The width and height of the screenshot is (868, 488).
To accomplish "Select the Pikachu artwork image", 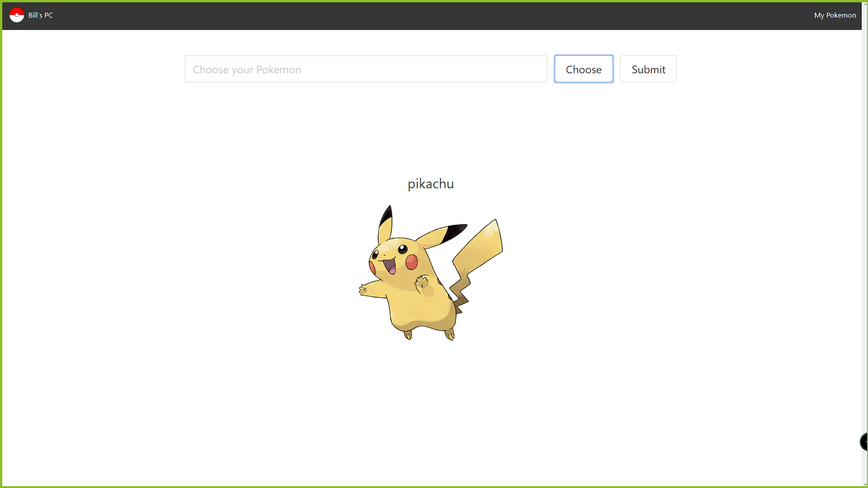I will coord(430,272).
